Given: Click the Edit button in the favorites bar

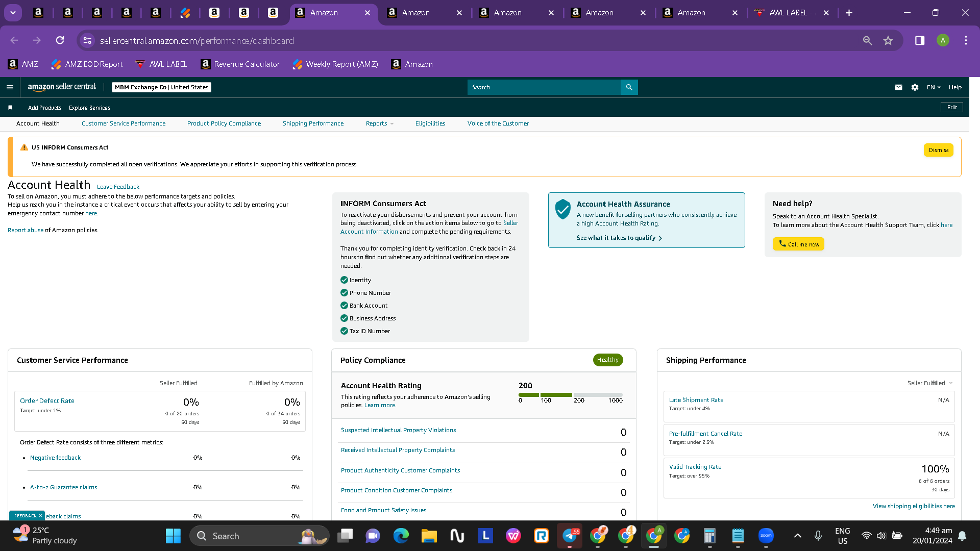Looking at the screenshot, I should pyautogui.click(x=952, y=107).
